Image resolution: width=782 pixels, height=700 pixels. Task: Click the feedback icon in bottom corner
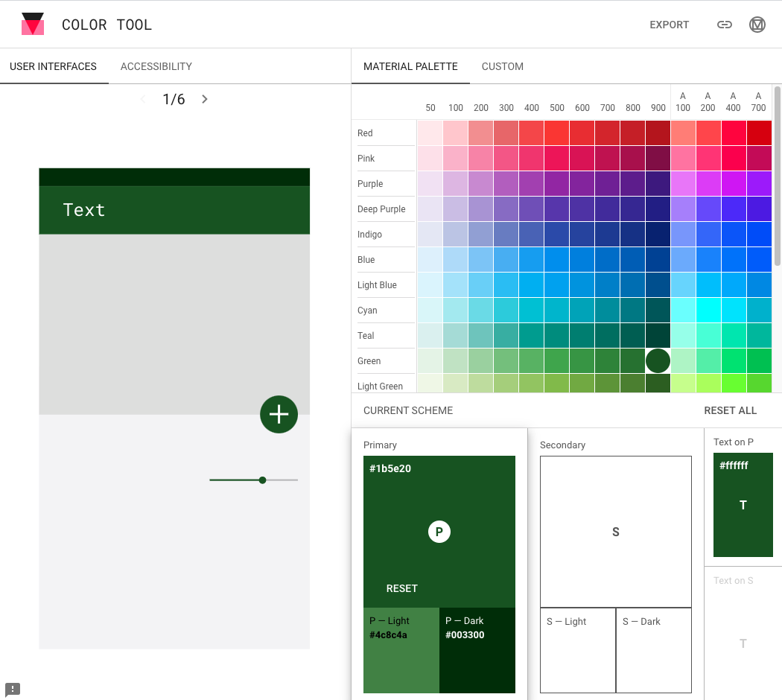pyautogui.click(x=13, y=689)
